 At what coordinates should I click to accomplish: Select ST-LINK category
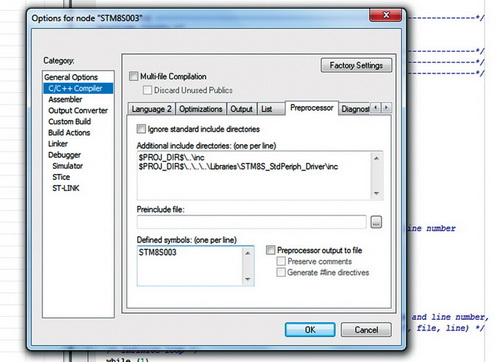66,188
